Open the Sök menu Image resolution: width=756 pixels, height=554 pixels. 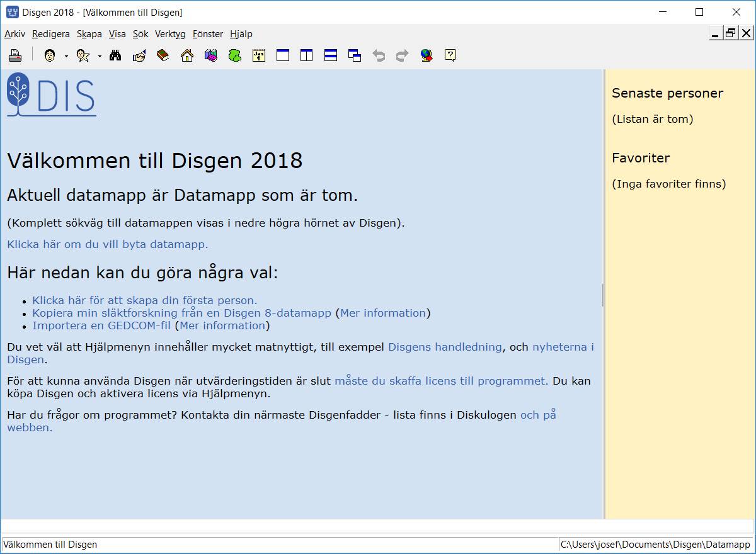click(140, 34)
